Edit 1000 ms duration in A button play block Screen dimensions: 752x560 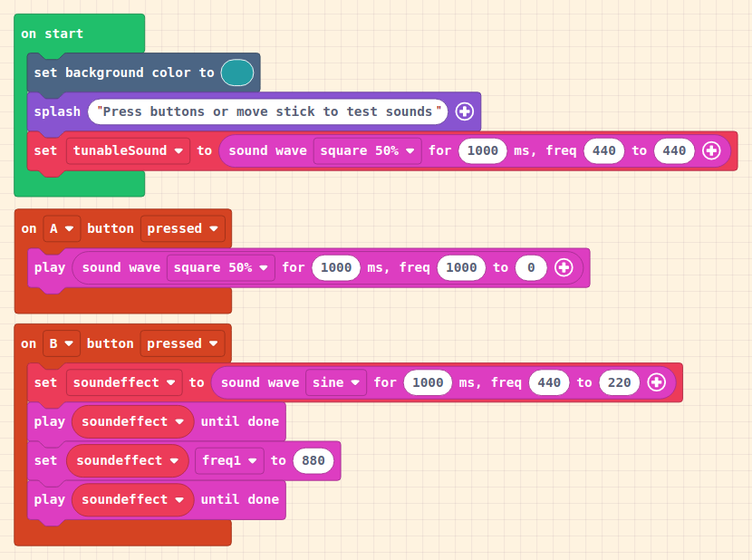pyautogui.click(x=336, y=267)
